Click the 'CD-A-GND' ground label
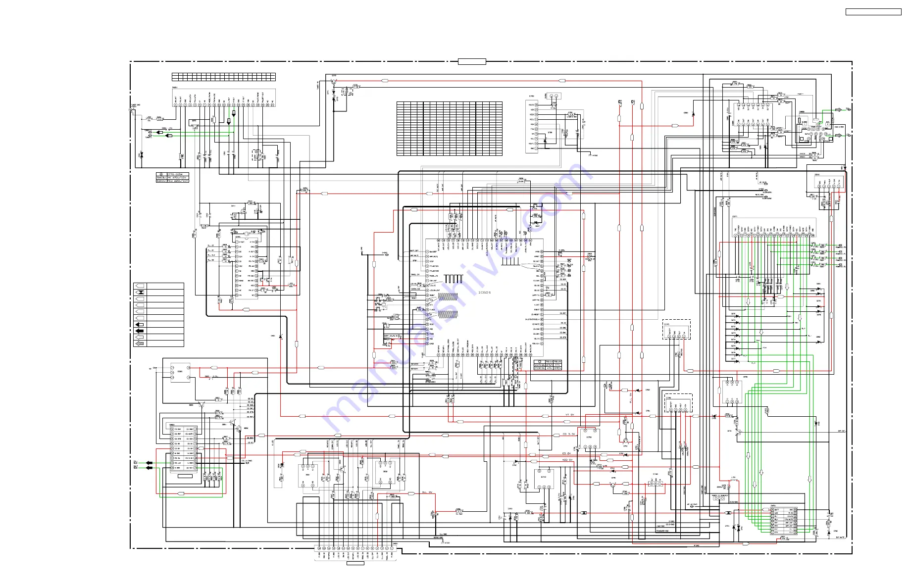This screenshot has height=588, width=909. [x=247, y=461]
